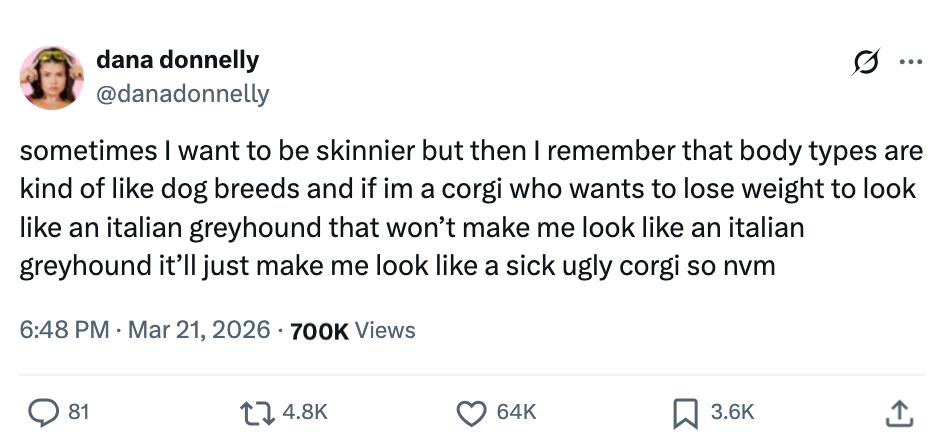Click the @danadonnelly handle
This screenshot has height=442, width=934.
pos(182,94)
